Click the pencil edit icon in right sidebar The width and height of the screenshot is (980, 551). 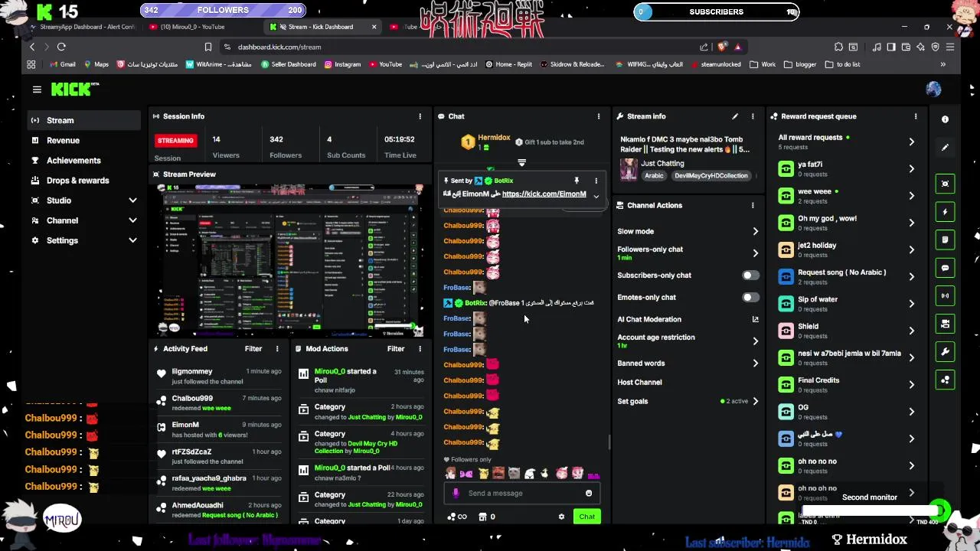pos(945,148)
